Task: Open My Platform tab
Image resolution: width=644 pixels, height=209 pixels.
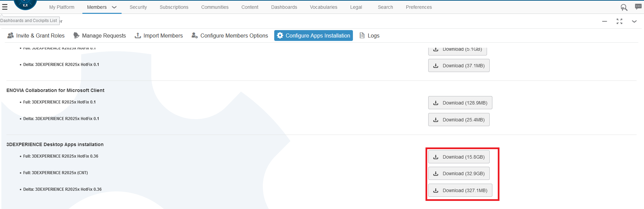Action: click(x=62, y=7)
